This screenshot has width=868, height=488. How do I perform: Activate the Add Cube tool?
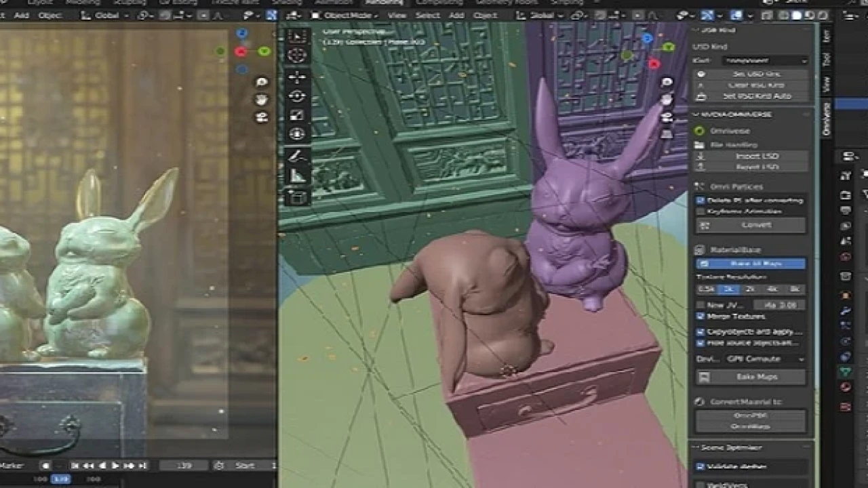(297, 197)
